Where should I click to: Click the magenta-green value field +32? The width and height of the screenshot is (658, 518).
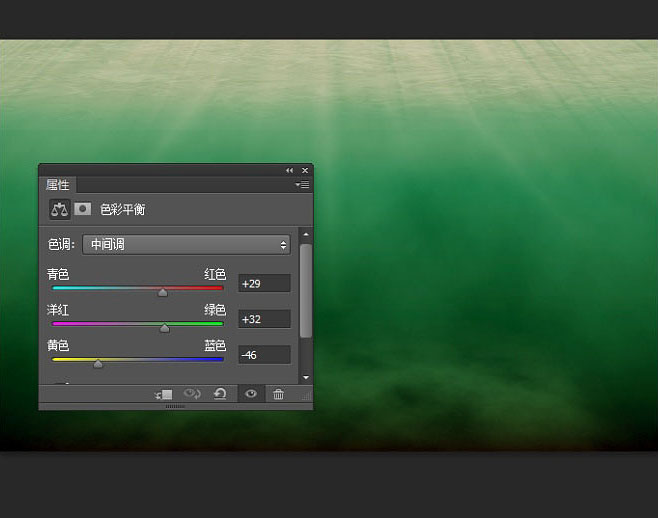click(x=264, y=319)
